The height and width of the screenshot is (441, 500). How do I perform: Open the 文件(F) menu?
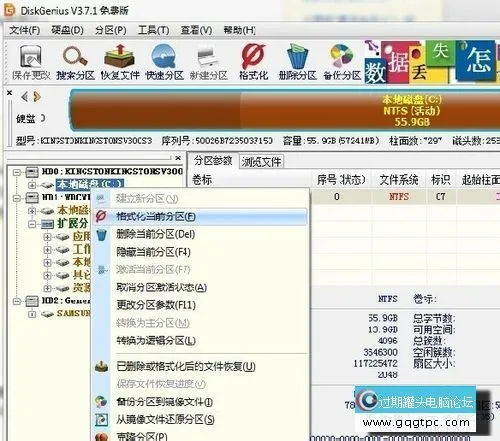click(x=25, y=30)
